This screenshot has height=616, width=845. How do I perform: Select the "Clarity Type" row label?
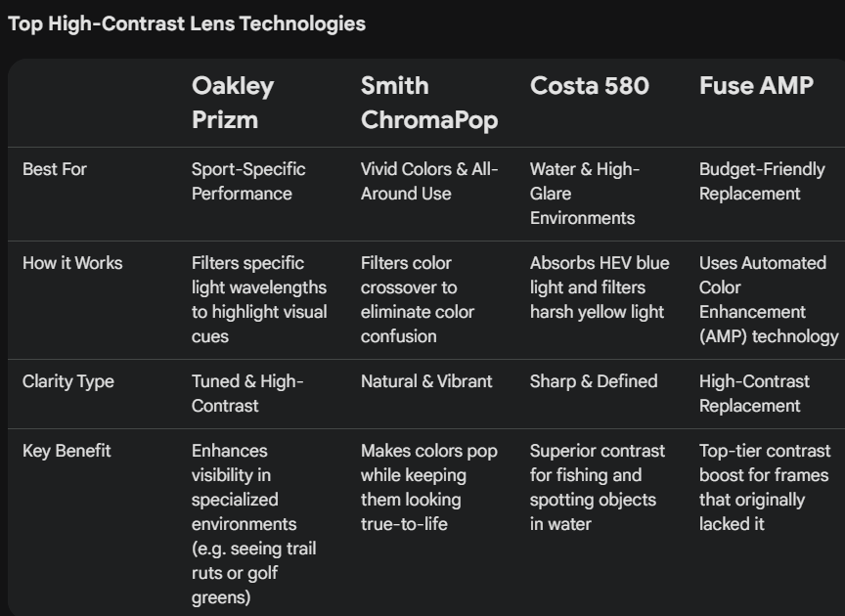[68, 381]
